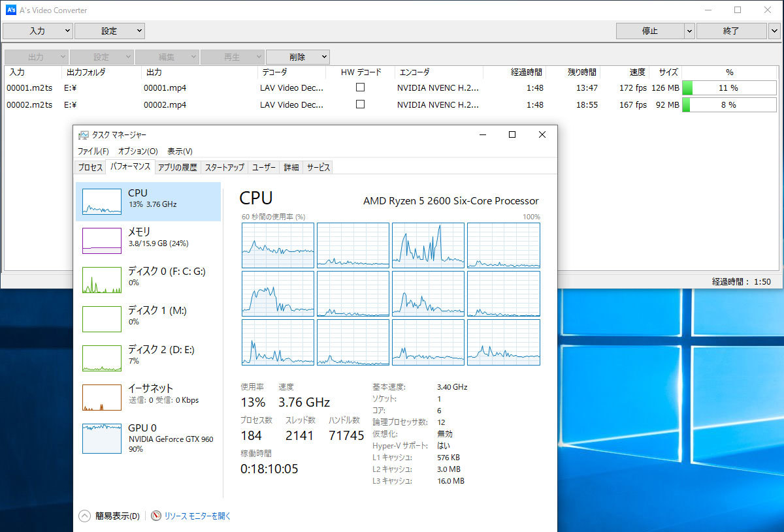
Task: Click the Resource Monitor icon link
Action: click(x=156, y=516)
